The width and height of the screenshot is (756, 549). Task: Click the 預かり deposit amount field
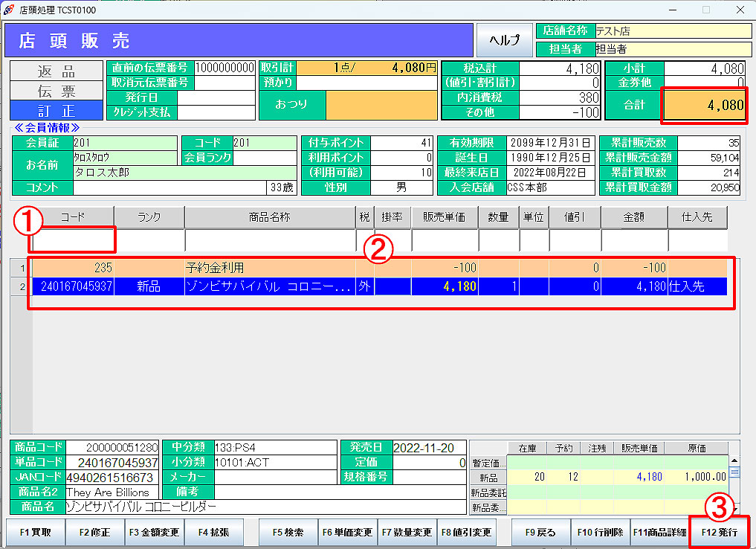point(366,83)
